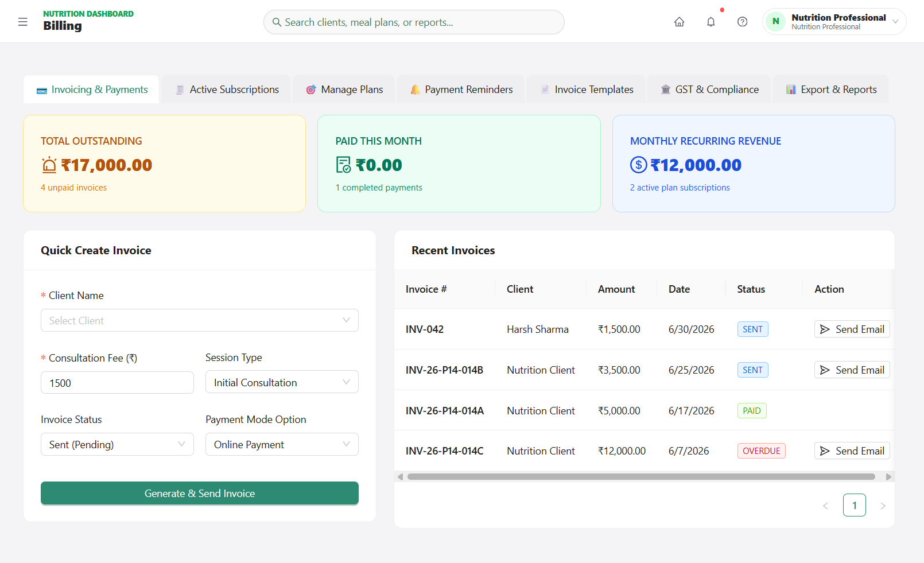The width and height of the screenshot is (924, 563).
Task: Go to Payment Reminders tab
Action: click(x=461, y=90)
